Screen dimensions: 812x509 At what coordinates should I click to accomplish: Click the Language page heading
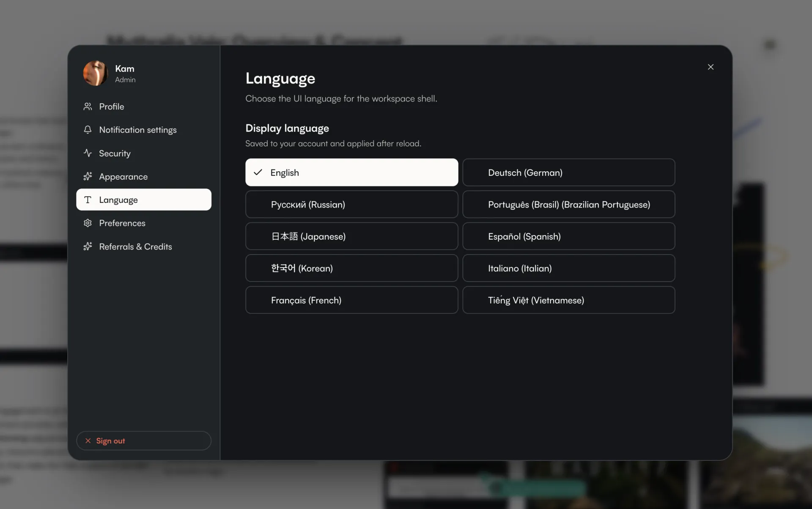280,79
